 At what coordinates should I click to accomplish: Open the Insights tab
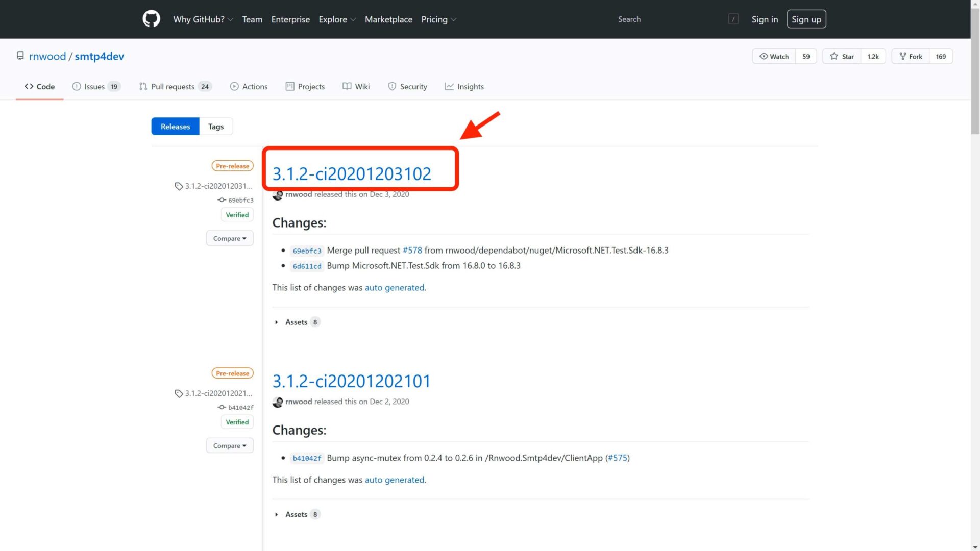coord(464,86)
